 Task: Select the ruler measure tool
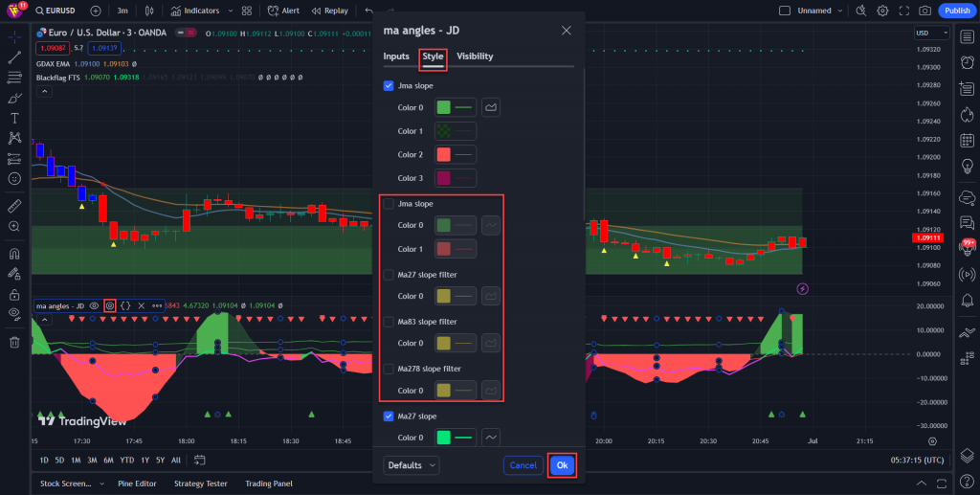(14, 206)
